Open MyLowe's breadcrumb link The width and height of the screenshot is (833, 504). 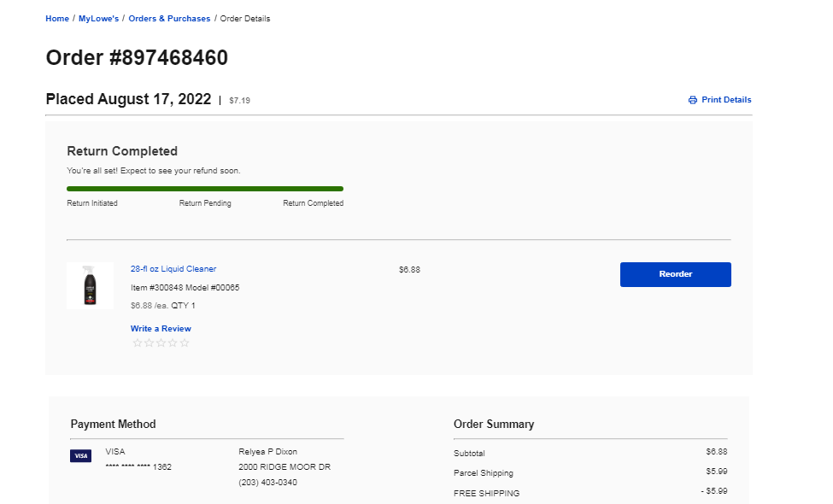[x=98, y=19]
